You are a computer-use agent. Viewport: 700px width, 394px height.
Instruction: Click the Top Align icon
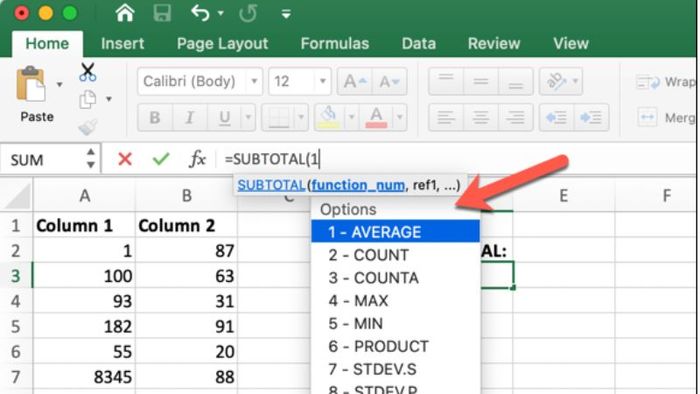click(446, 82)
